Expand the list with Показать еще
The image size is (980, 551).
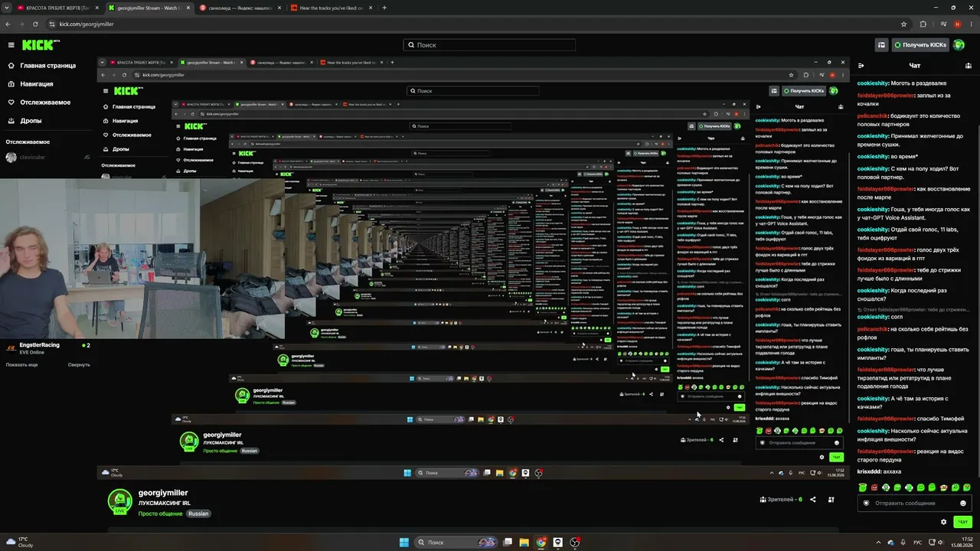tap(21, 364)
